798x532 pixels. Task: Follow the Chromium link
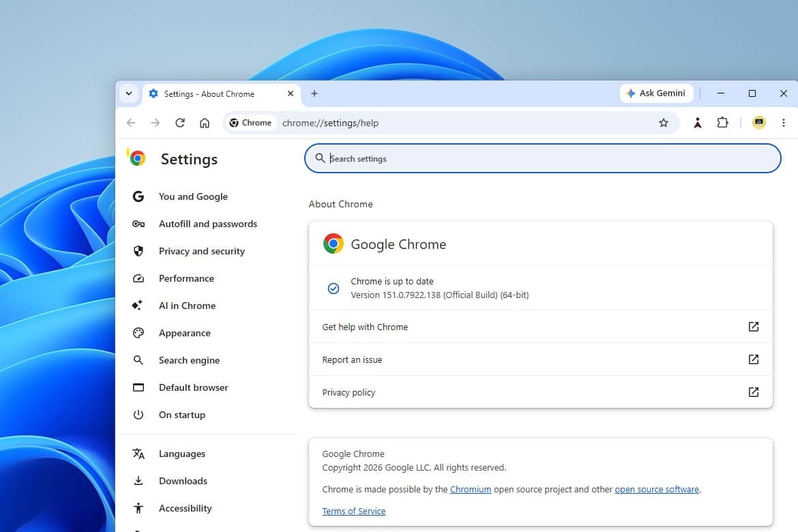[471, 489]
